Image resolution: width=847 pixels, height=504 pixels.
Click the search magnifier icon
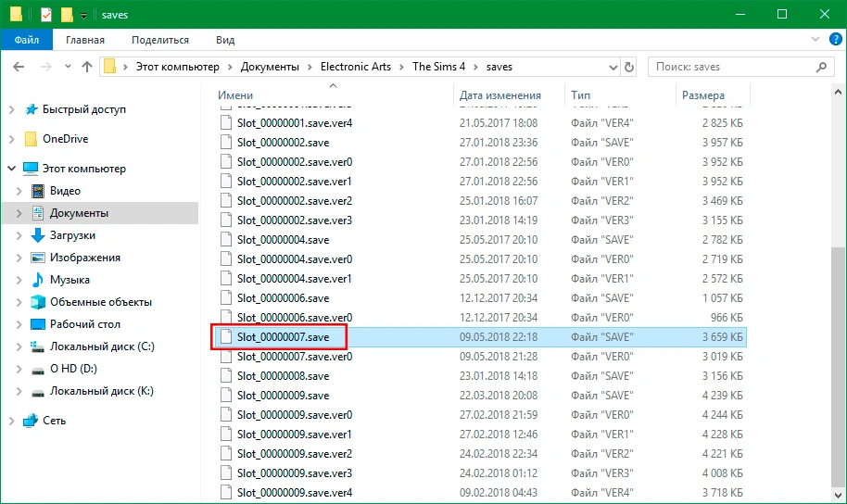pos(822,67)
